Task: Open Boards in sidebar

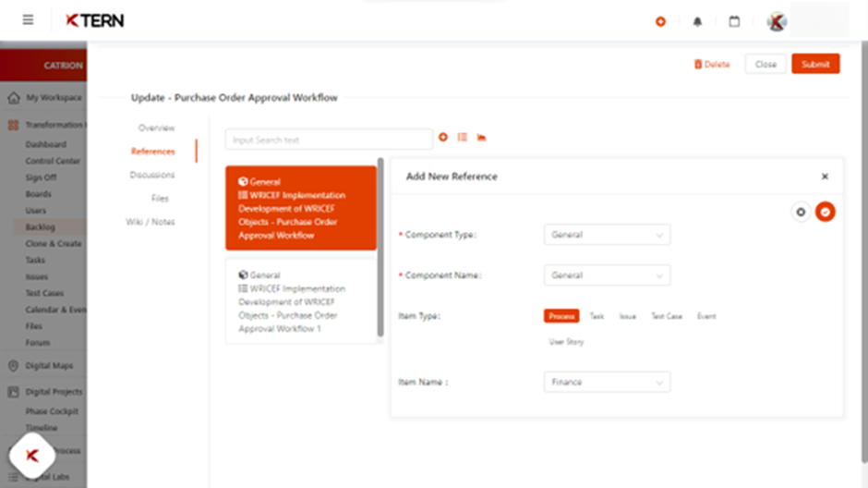Action: 38,194
